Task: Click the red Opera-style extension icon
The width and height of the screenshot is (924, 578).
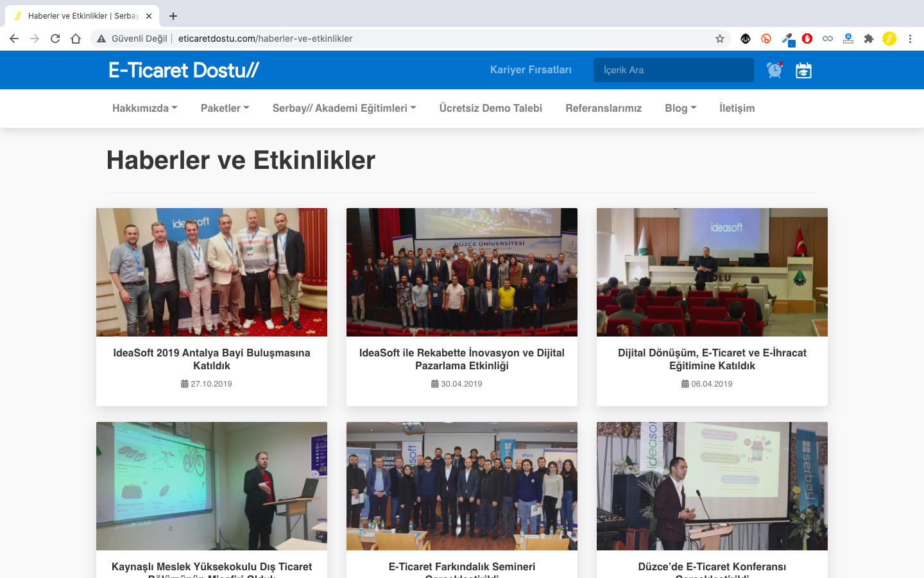Action: pos(807,39)
